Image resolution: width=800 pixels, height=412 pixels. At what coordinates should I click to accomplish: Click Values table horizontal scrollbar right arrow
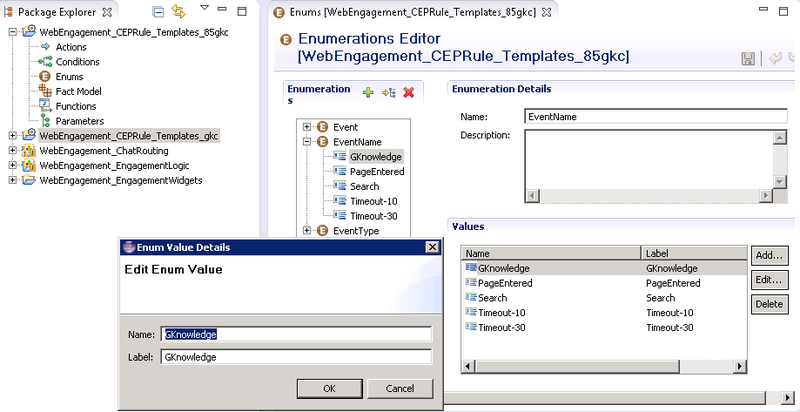[x=740, y=366]
